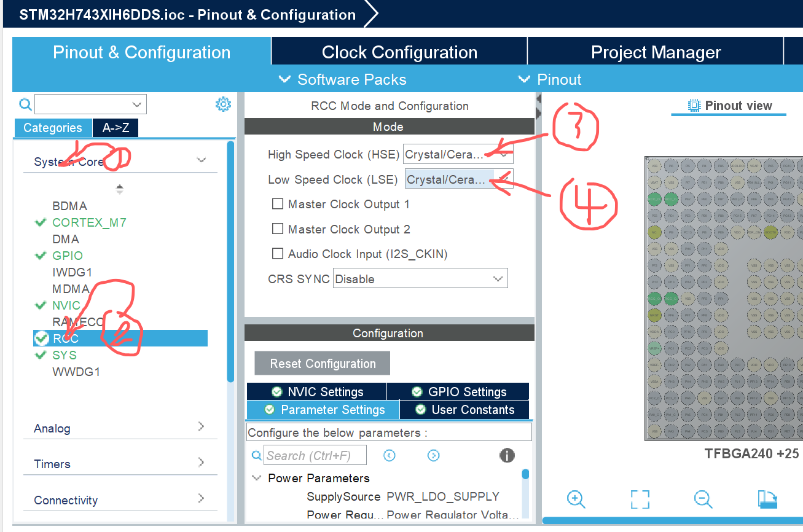Open the sidebar search combo box
Screen dimensions: 803x532
[x=90, y=104]
